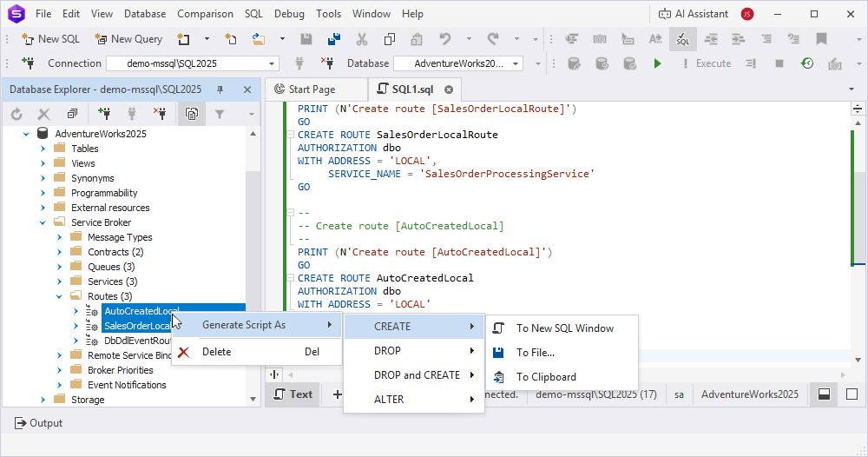Click the Undo arrow icon
The image size is (868, 457).
pos(445,39)
